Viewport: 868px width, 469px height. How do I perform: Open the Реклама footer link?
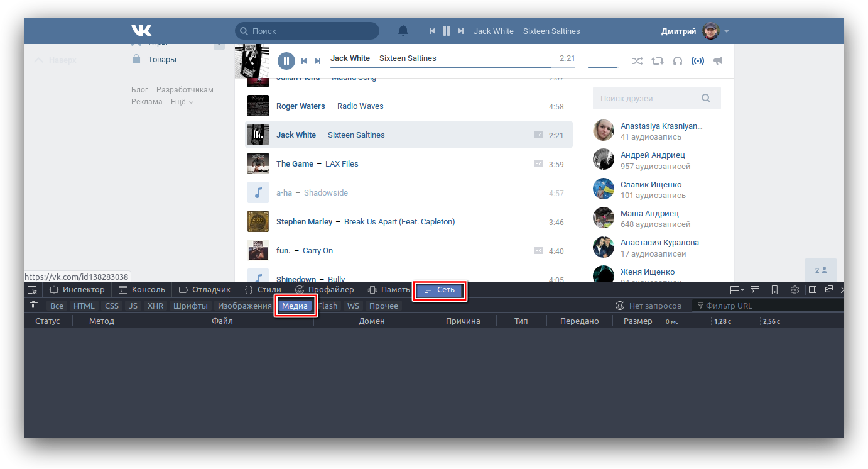coord(146,101)
